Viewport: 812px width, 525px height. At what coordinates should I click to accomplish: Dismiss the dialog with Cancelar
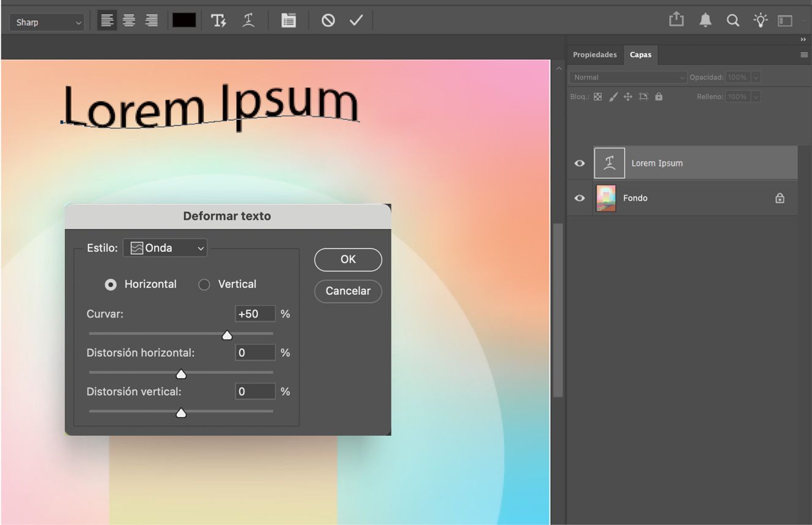pyautogui.click(x=348, y=291)
